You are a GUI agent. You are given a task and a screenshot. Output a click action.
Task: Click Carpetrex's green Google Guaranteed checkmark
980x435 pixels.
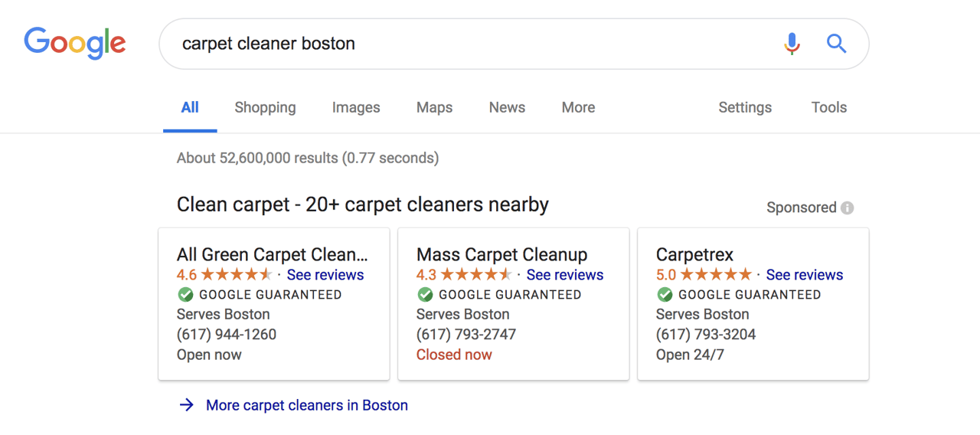pyautogui.click(x=665, y=295)
